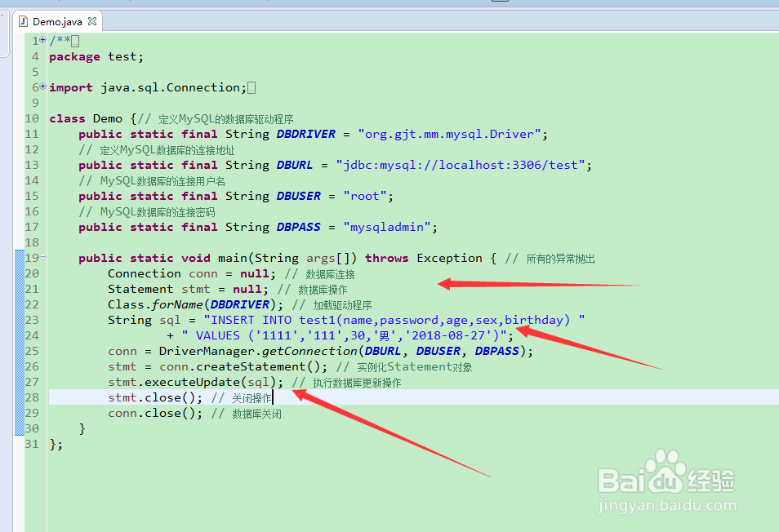Click the closing '};' on line 31
779x532 pixels.
click(x=56, y=444)
